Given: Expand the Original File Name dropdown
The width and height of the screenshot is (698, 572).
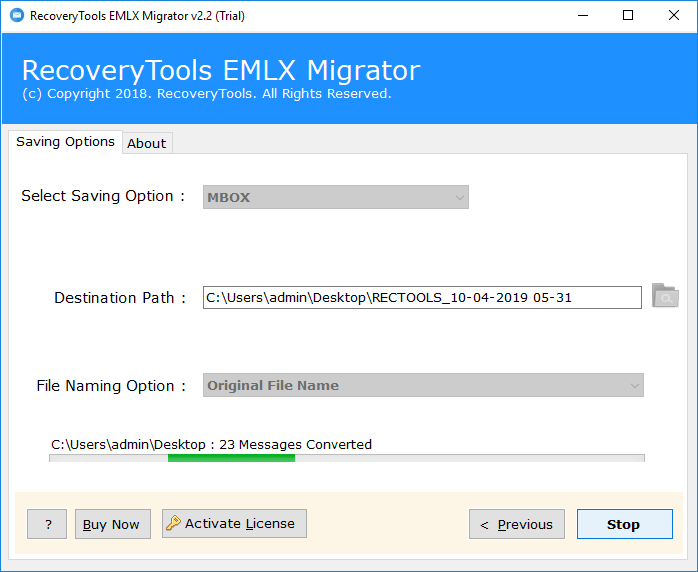Looking at the screenshot, I should coord(423,385).
